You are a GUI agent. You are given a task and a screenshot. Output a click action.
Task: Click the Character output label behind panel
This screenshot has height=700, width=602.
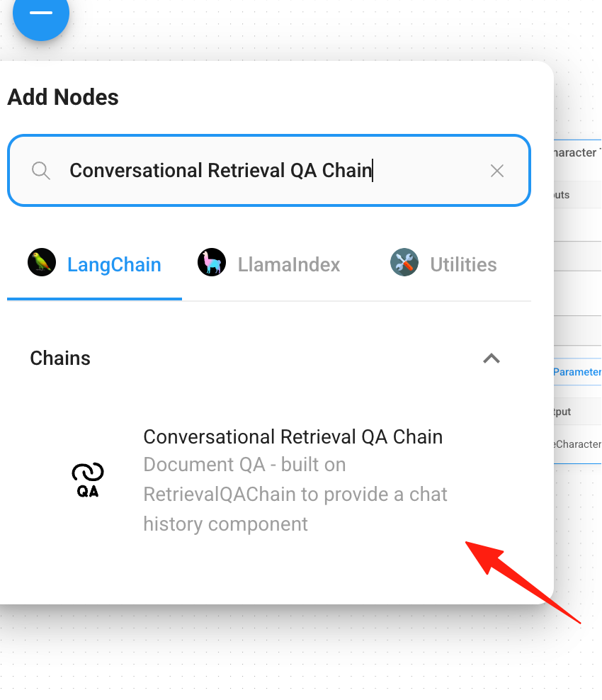pyautogui.click(x=577, y=444)
